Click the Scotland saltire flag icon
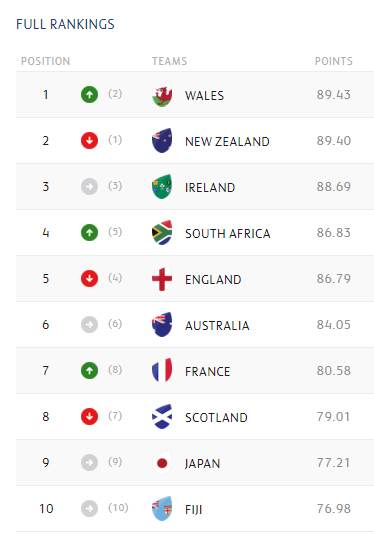The image size is (374, 534). (162, 417)
